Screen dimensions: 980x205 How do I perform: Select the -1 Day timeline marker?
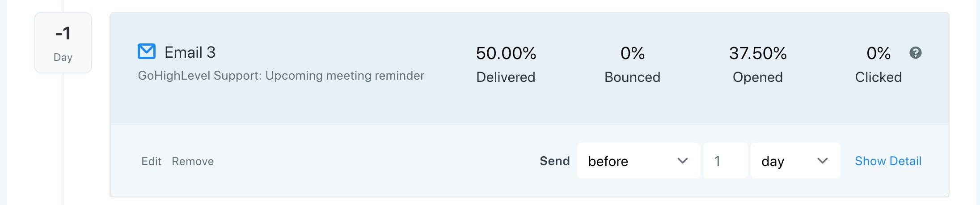coord(63,43)
